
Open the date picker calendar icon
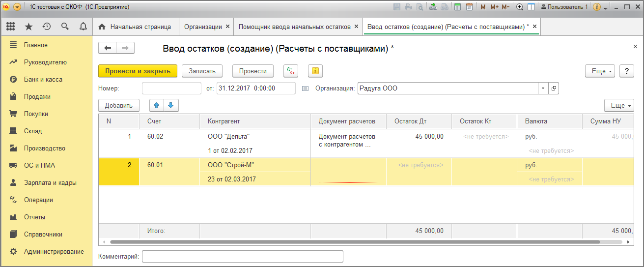point(305,89)
